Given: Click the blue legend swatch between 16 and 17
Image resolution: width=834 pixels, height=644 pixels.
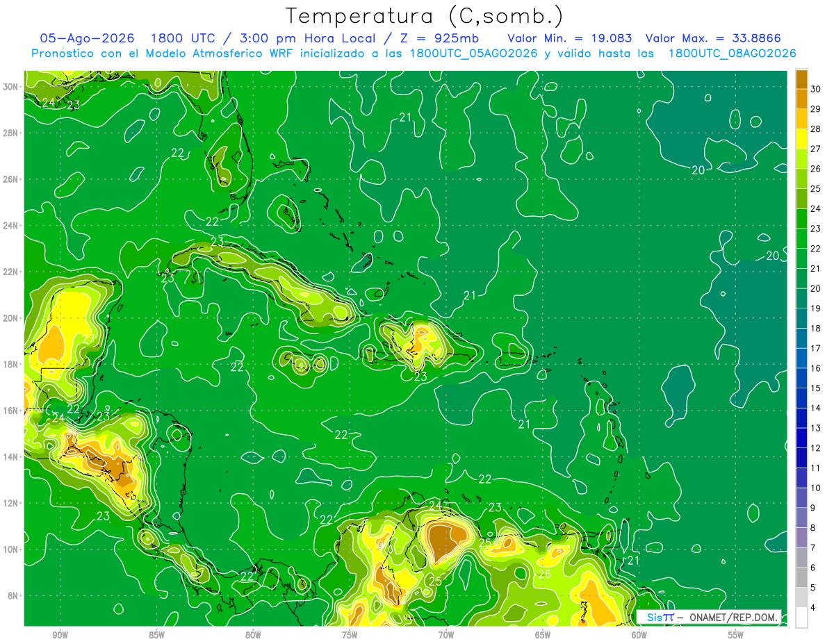Looking at the screenshot, I should tap(801, 358).
